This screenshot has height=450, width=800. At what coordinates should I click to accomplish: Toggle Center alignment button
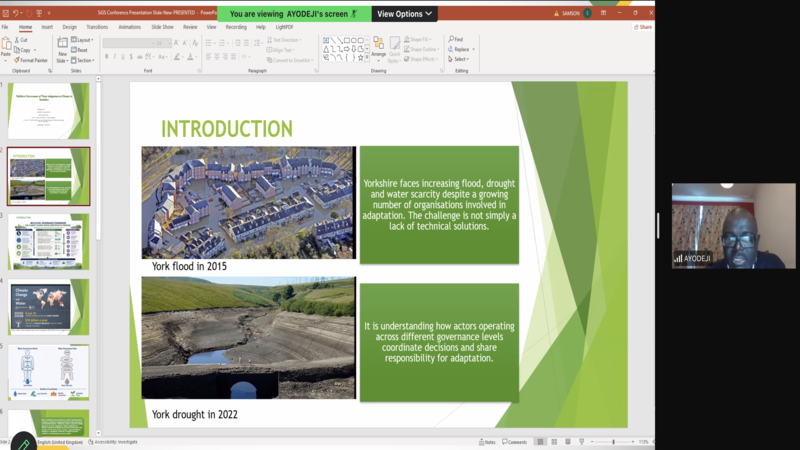(217, 57)
